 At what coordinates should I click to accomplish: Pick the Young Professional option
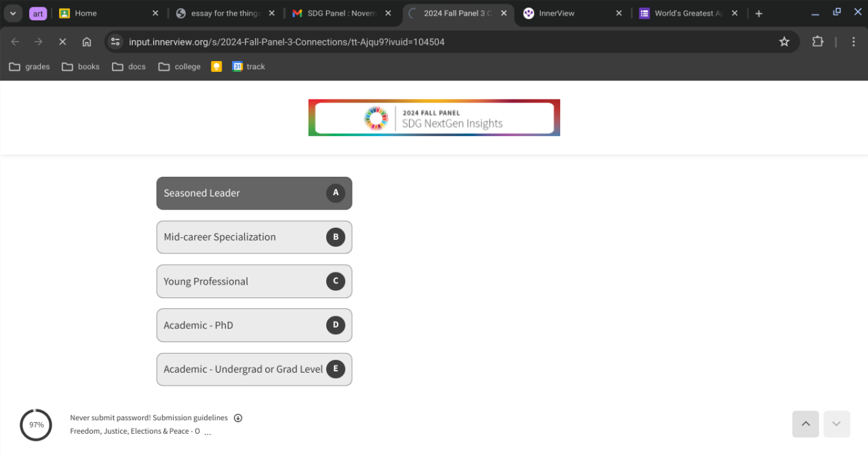point(254,281)
